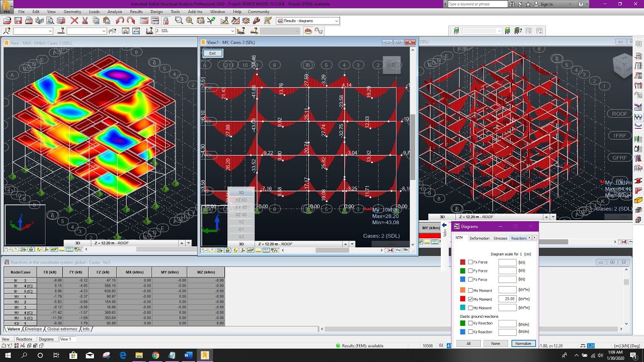This screenshot has width=644, height=362.
Task: Open the Results menu
Action: [x=136, y=12]
